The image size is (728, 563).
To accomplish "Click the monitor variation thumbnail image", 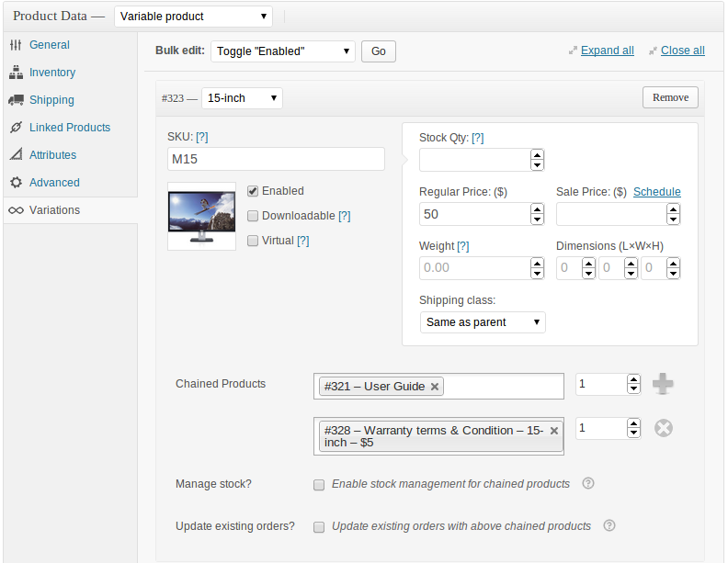I will click(x=201, y=217).
